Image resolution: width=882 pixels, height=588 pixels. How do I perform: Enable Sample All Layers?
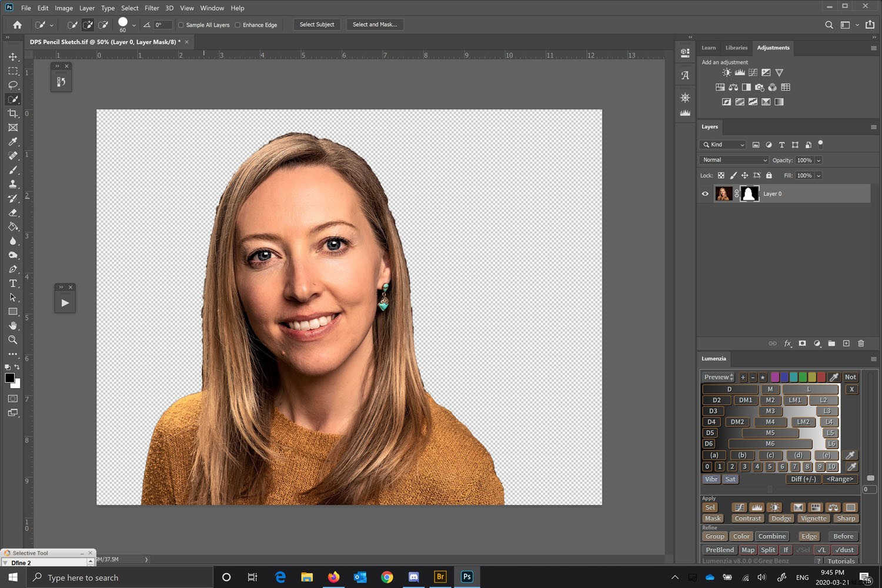point(181,25)
